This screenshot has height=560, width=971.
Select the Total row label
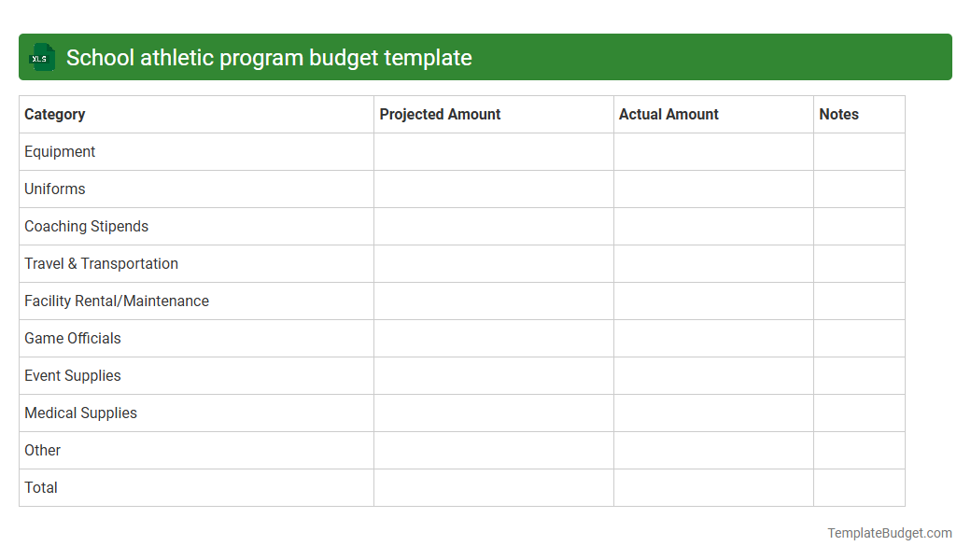point(40,487)
